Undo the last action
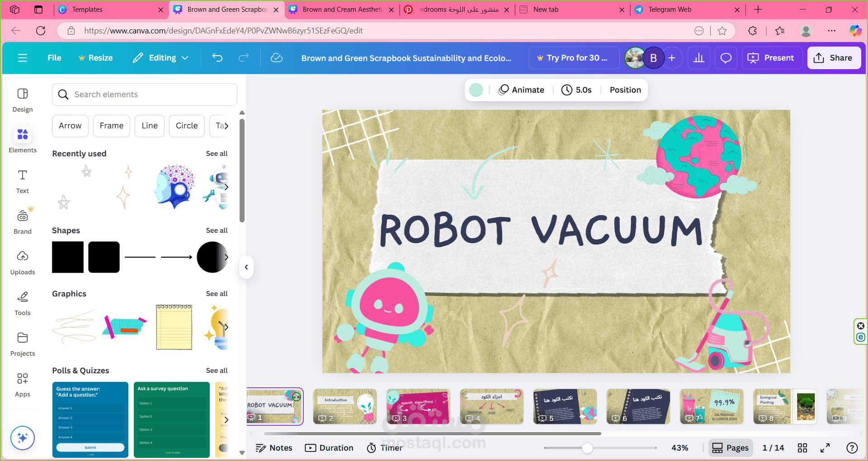 coord(217,58)
